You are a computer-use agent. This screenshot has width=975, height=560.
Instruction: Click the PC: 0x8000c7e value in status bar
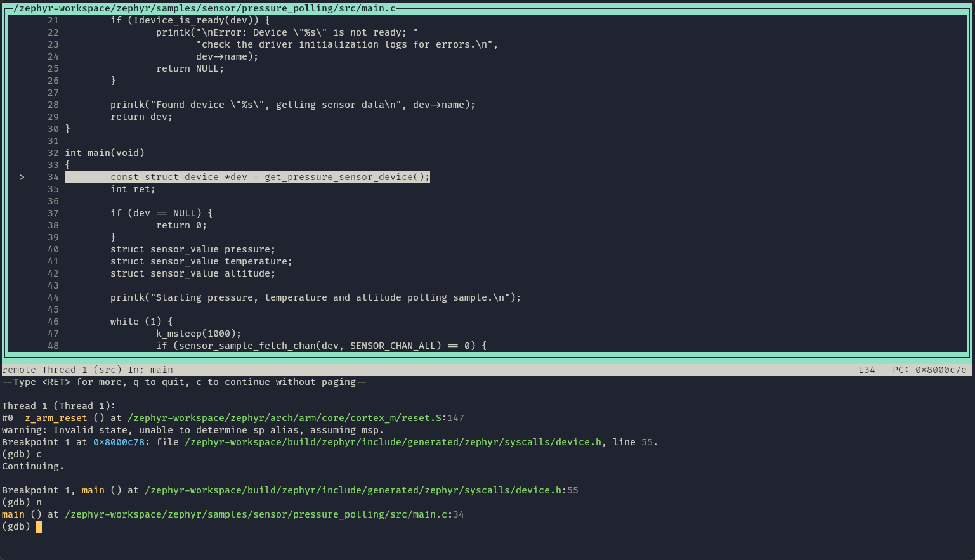tap(929, 370)
